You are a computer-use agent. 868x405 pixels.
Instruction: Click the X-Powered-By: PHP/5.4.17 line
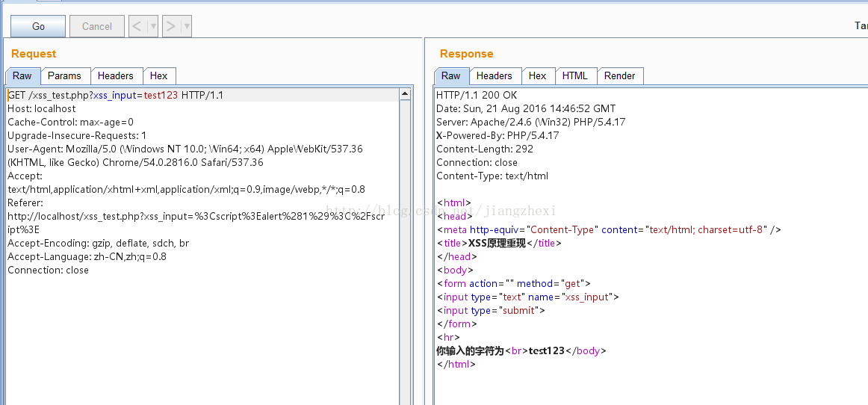[x=497, y=135]
